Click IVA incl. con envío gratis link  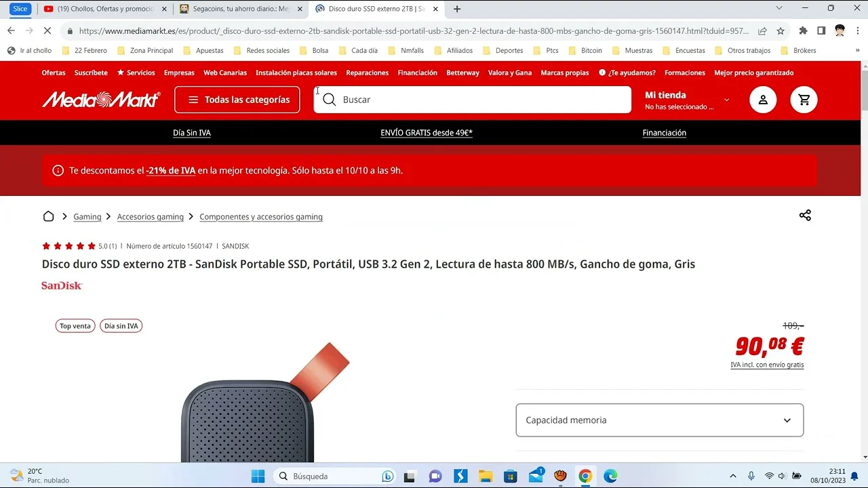tap(767, 365)
